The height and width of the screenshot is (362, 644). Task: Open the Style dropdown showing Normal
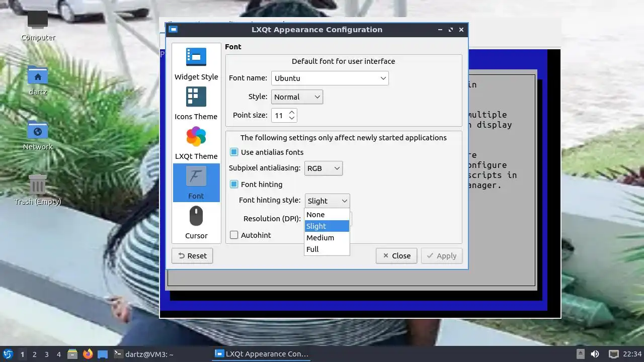[297, 97]
